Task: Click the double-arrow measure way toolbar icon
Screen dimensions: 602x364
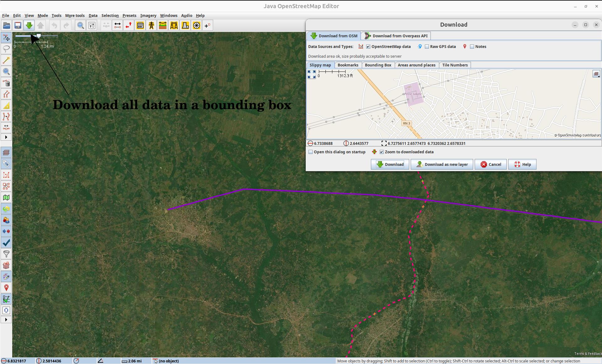Action: pyautogui.click(x=118, y=25)
